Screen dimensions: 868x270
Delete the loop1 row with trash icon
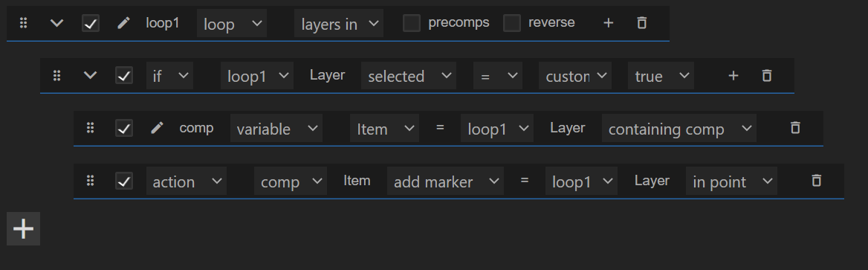point(641,23)
